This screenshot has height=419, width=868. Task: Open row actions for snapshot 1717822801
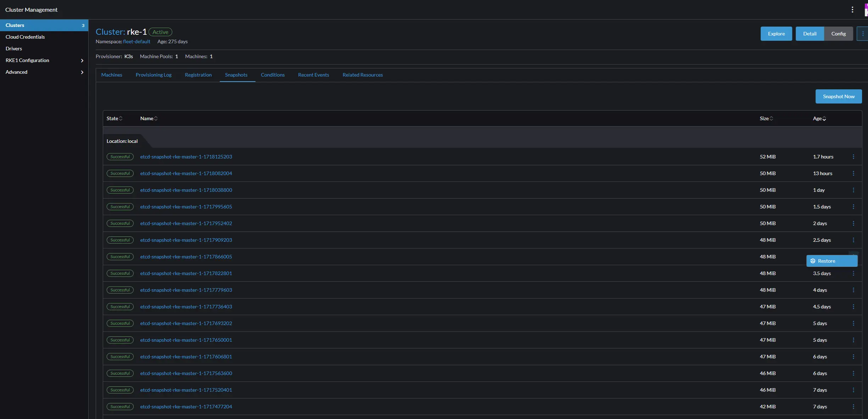(853, 273)
